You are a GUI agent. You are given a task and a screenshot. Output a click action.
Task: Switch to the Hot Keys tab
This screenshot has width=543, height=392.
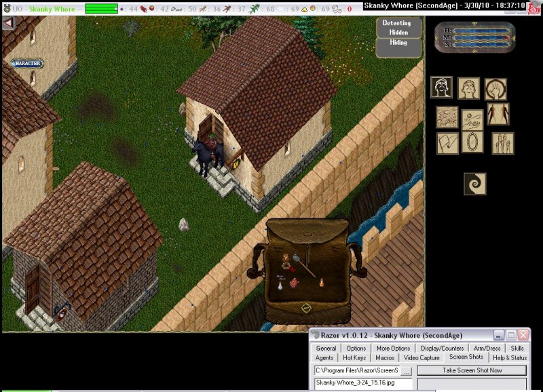point(354,357)
